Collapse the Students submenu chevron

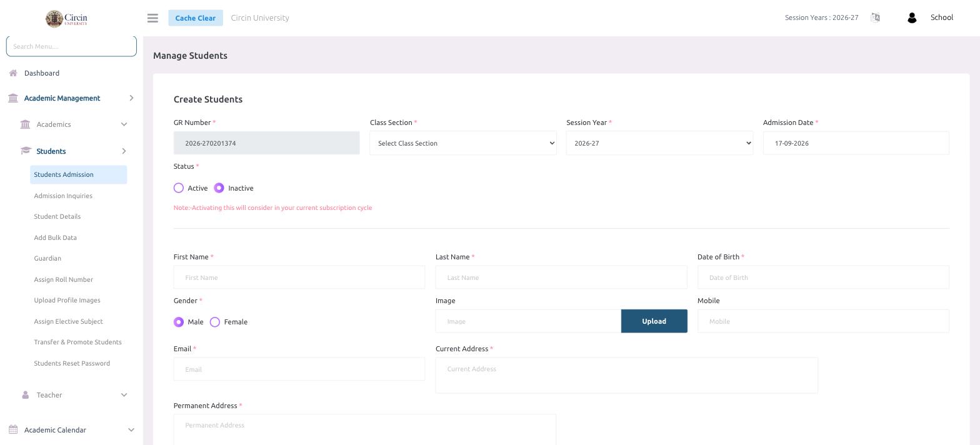tap(124, 151)
